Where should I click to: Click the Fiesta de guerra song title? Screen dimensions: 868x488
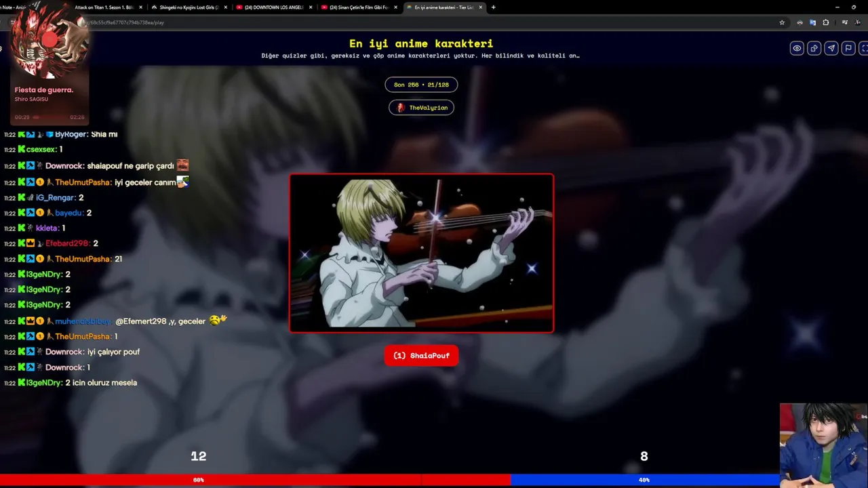click(44, 90)
